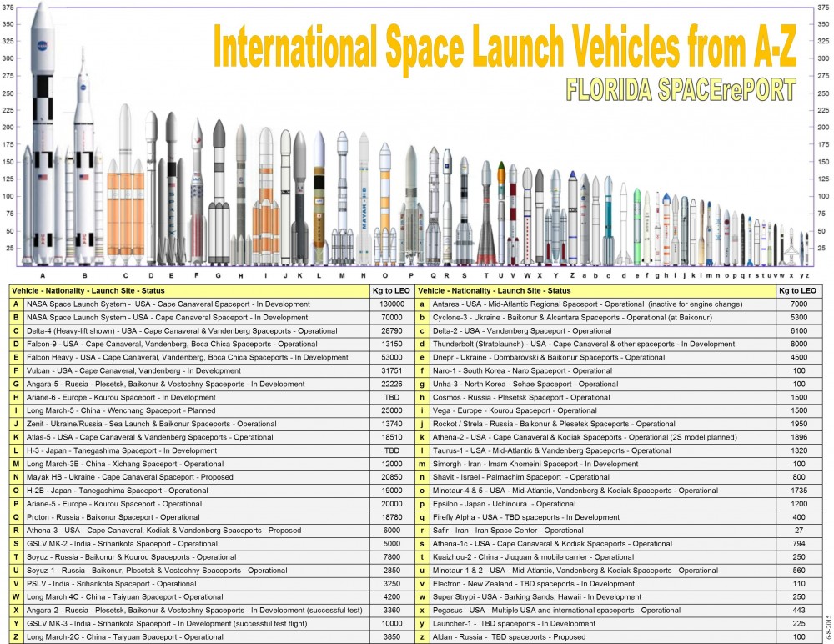This screenshot has width=834, height=644.
Task: Click the 'Proton - Russia' row text
Action: pos(113,517)
